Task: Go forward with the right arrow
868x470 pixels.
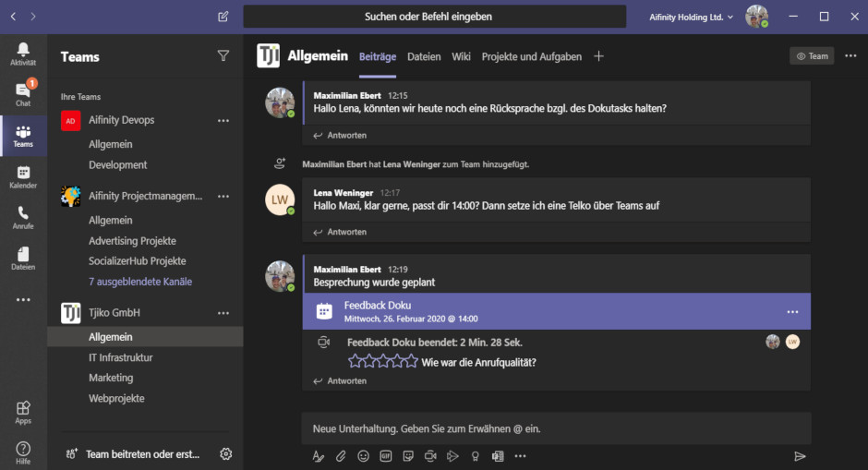Action: (33, 17)
